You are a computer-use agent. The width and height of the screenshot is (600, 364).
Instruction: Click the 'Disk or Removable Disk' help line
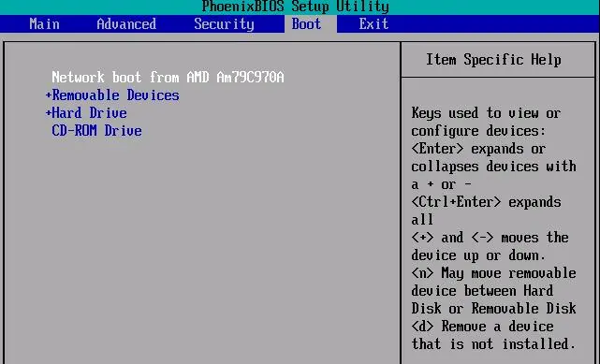[x=493, y=308]
